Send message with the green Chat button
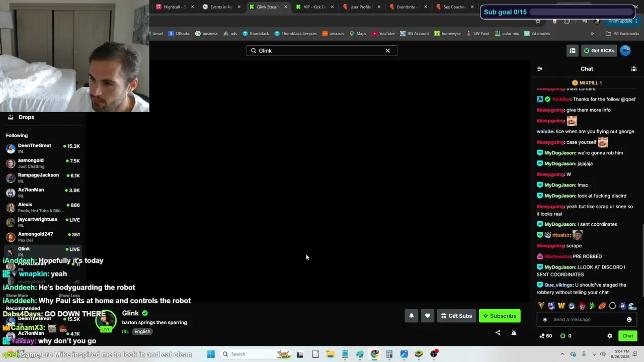 [627, 336]
